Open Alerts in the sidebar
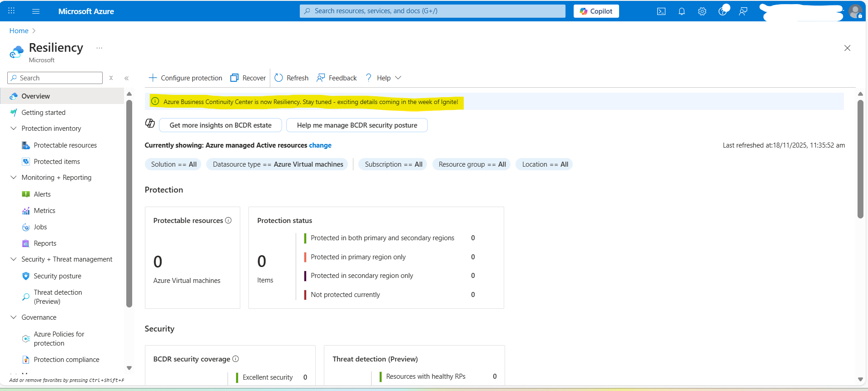The width and height of the screenshot is (868, 391). tap(42, 194)
